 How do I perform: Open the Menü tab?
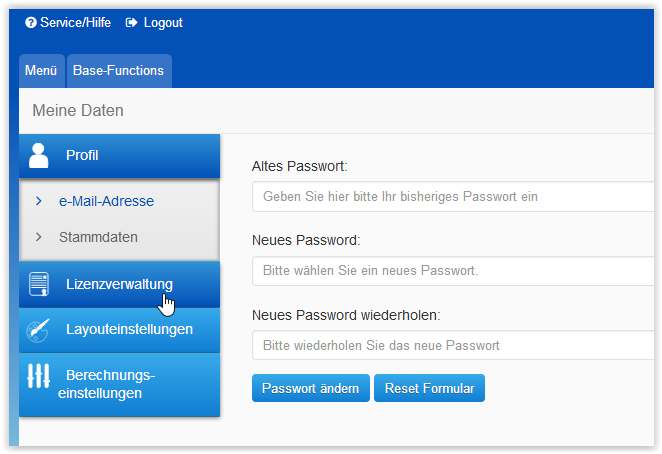(41, 71)
